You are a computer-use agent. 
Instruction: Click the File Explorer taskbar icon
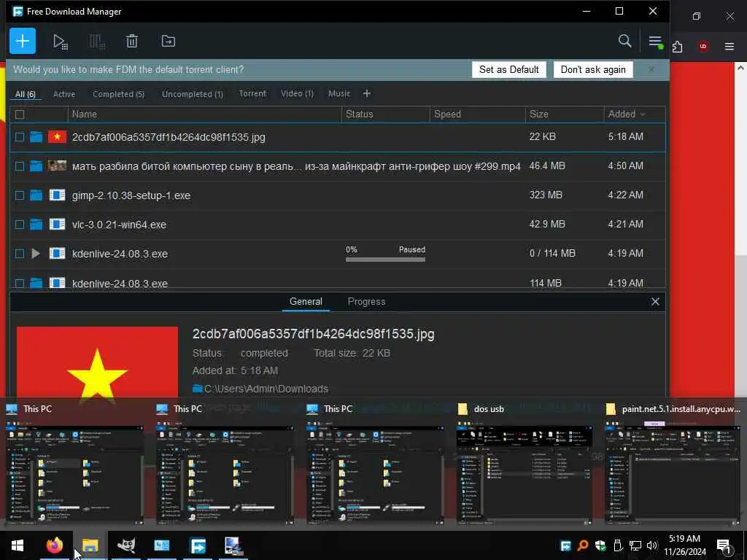click(x=90, y=545)
